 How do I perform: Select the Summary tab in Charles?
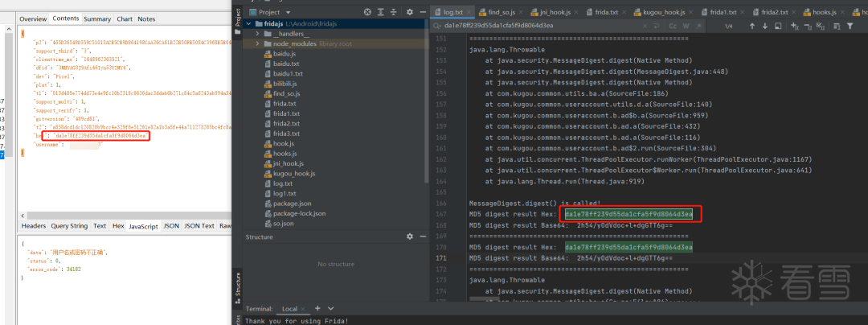coord(97,19)
